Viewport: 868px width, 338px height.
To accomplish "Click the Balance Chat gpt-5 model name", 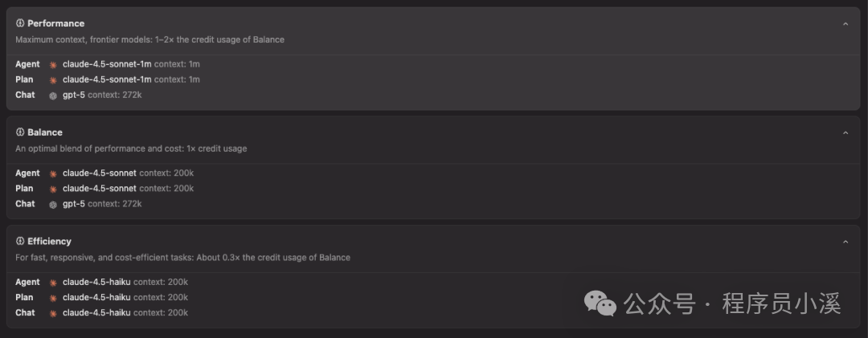I will [x=73, y=204].
